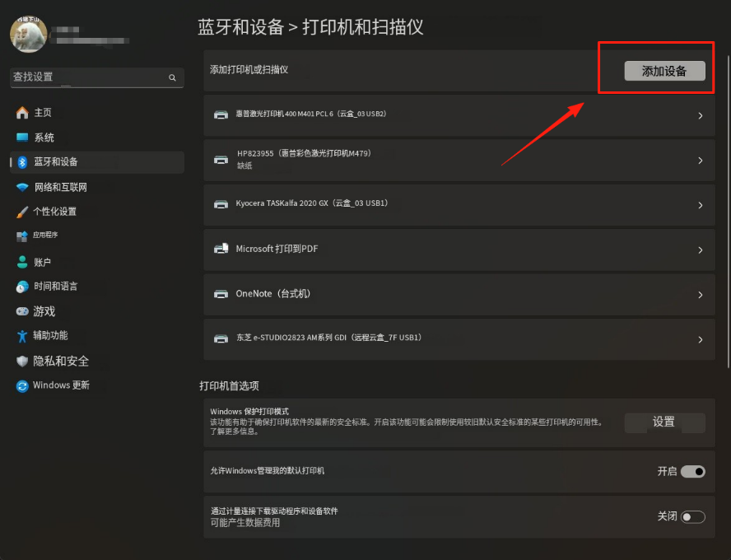The width and height of the screenshot is (731, 560).
Task: Select the accessibility figure icon for 辅助功能
Action: tap(22, 336)
